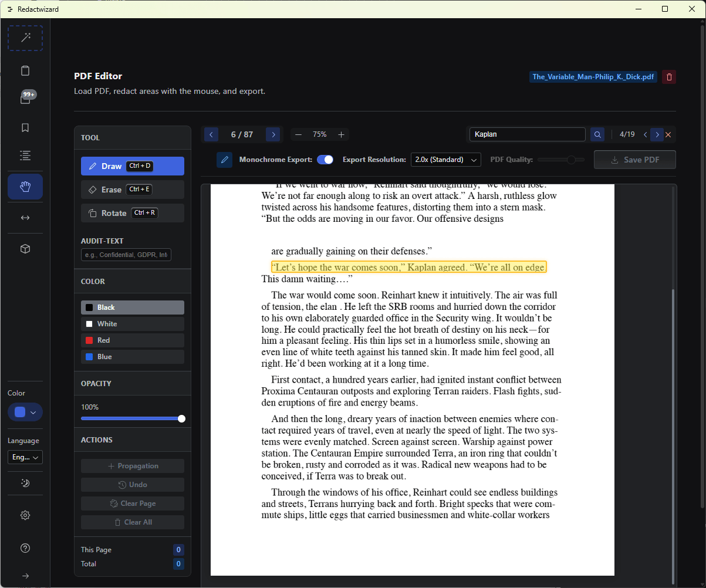The height and width of the screenshot is (588, 706).
Task: Open the settings gear in sidebar
Action: (25, 515)
